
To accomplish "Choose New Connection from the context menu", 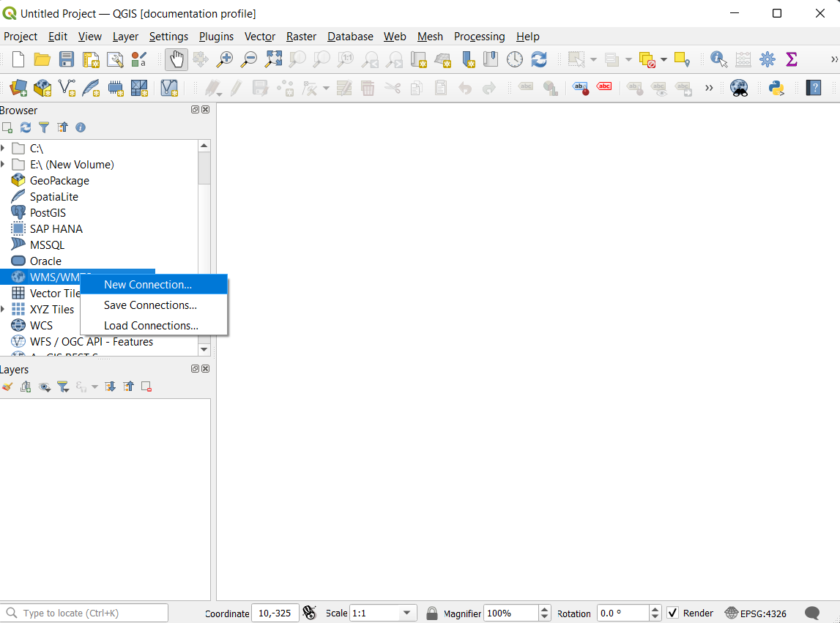I will click(x=147, y=284).
